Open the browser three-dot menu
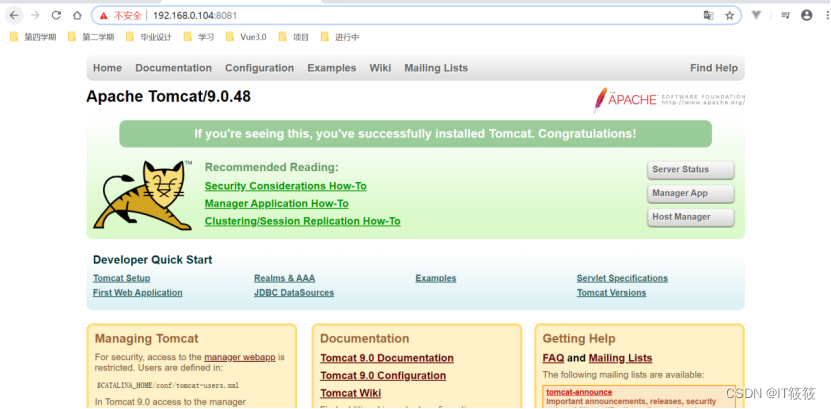This screenshot has height=409, width=831. [x=827, y=15]
